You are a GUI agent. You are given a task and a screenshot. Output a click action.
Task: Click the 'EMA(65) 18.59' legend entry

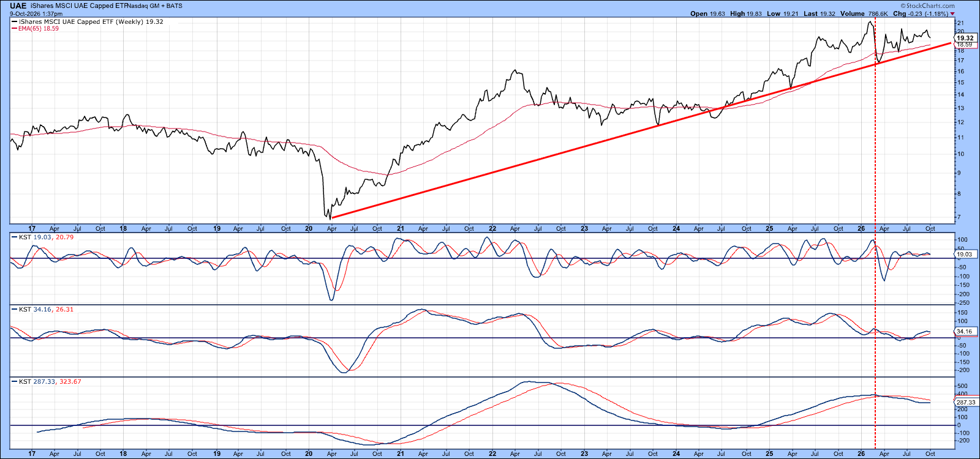click(x=39, y=29)
